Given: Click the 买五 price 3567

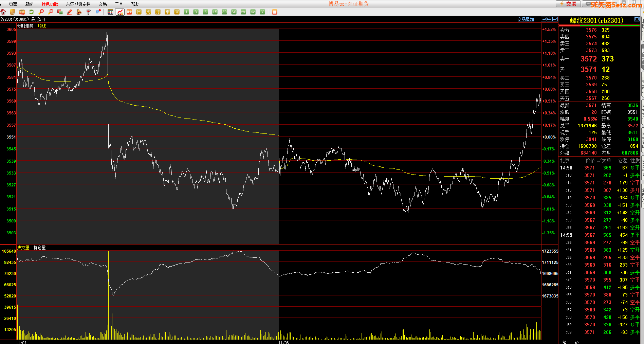Looking at the screenshot, I should pyautogui.click(x=591, y=98).
